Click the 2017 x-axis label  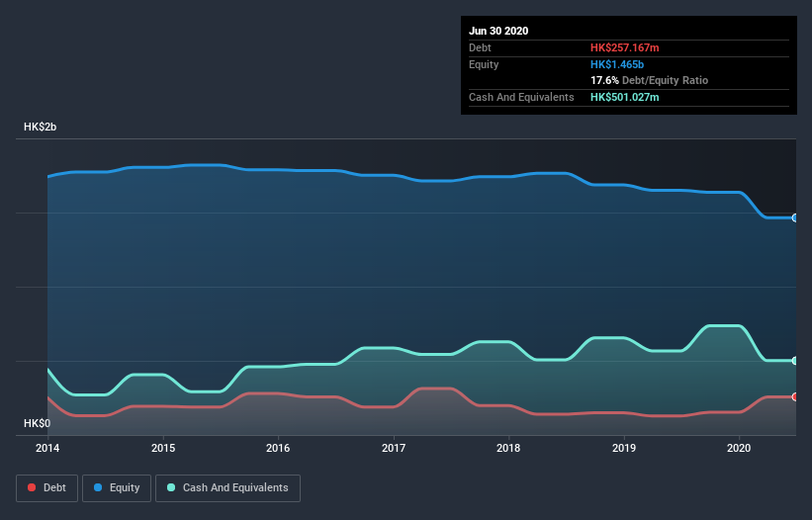click(394, 448)
